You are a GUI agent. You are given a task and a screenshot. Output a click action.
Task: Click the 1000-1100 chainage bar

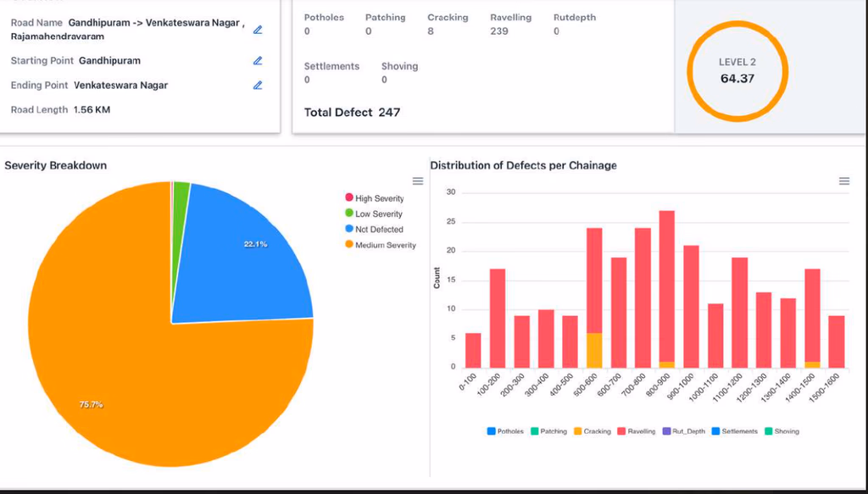(715, 336)
